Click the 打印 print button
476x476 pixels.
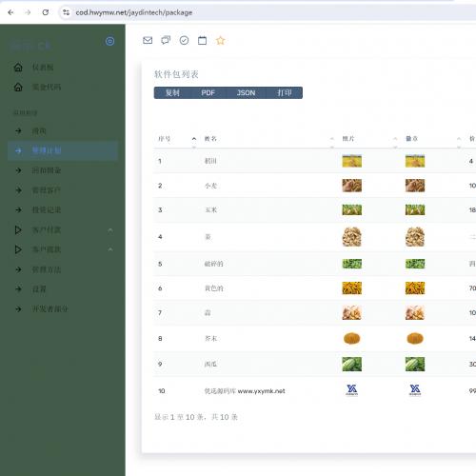click(x=284, y=92)
